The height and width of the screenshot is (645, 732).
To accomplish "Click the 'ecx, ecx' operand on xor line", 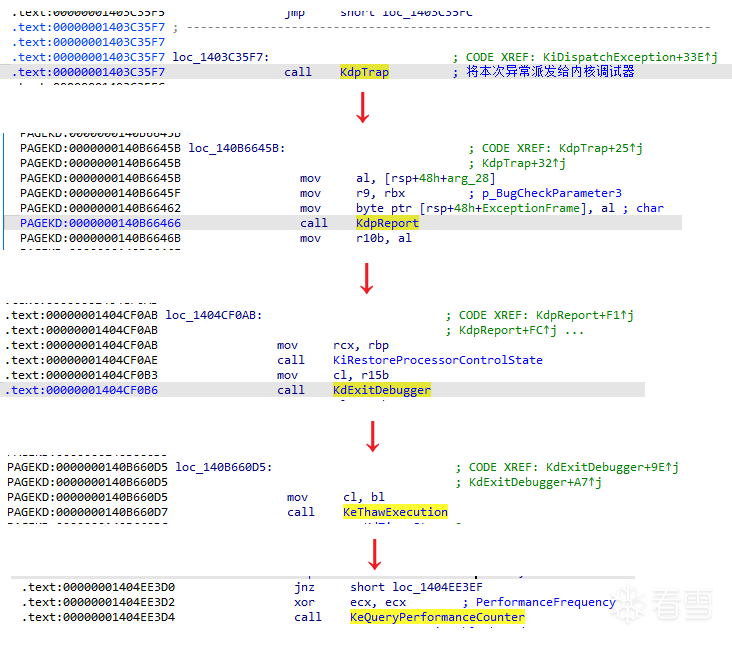I will [x=378, y=602].
